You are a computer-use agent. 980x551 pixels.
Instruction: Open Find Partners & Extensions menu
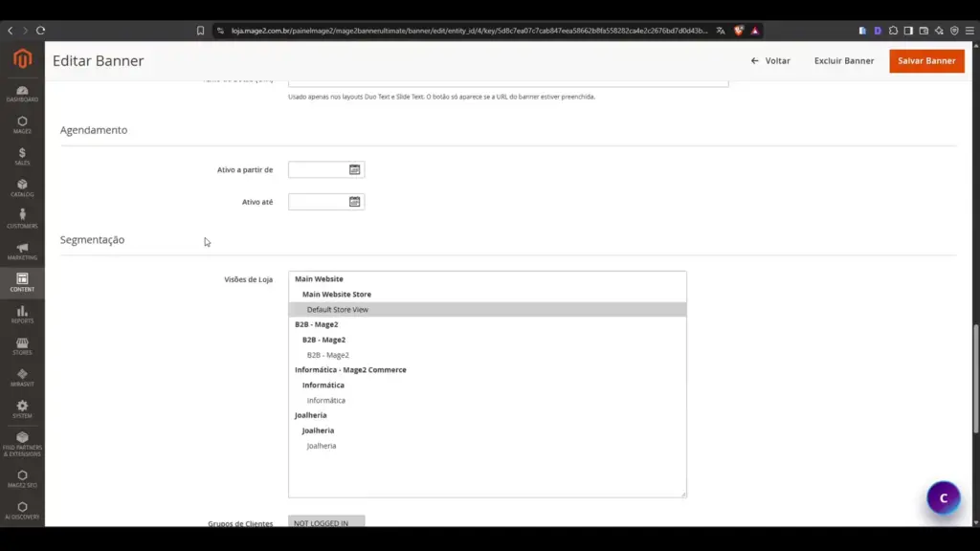point(23,444)
